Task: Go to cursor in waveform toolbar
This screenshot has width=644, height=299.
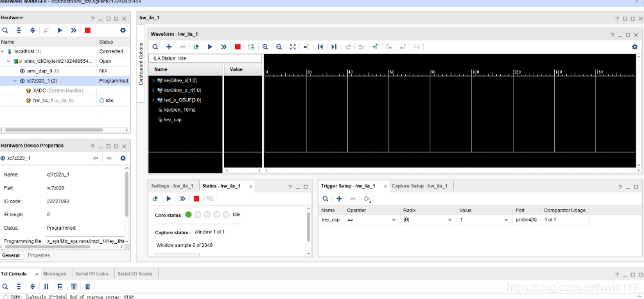Action: coord(306,47)
